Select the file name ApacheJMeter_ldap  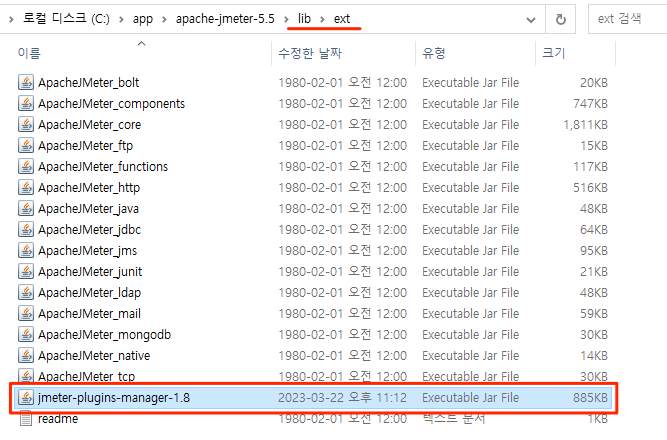89,293
